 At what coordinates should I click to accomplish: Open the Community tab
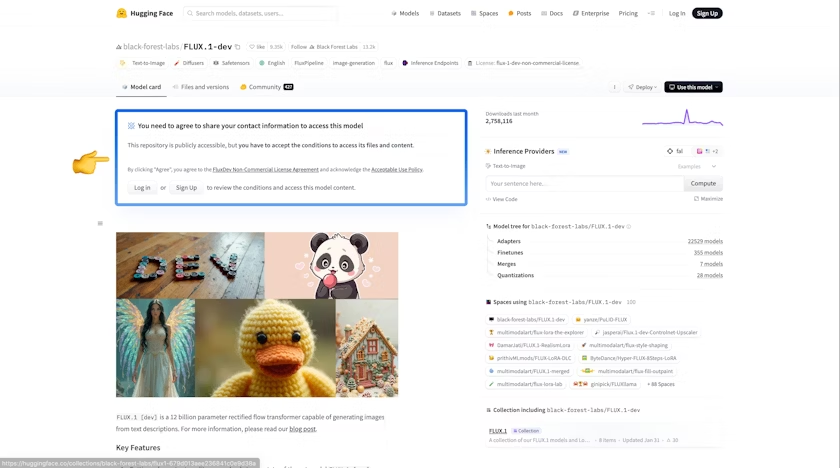pyautogui.click(x=266, y=87)
